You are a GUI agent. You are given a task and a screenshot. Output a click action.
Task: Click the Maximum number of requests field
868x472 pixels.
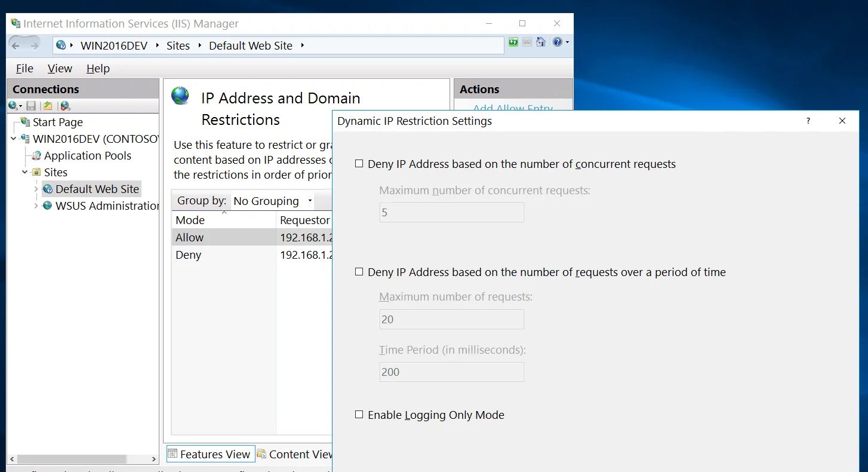pyautogui.click(x=451, y=319)
